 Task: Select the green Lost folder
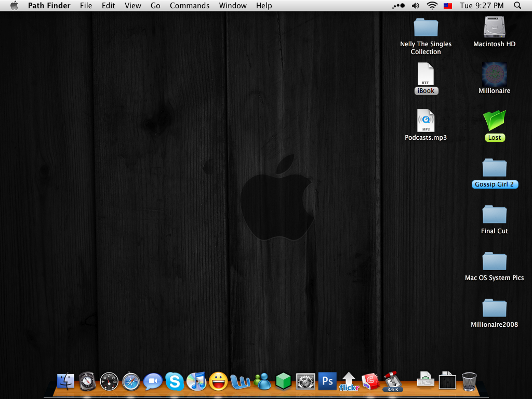coord(494,121)
